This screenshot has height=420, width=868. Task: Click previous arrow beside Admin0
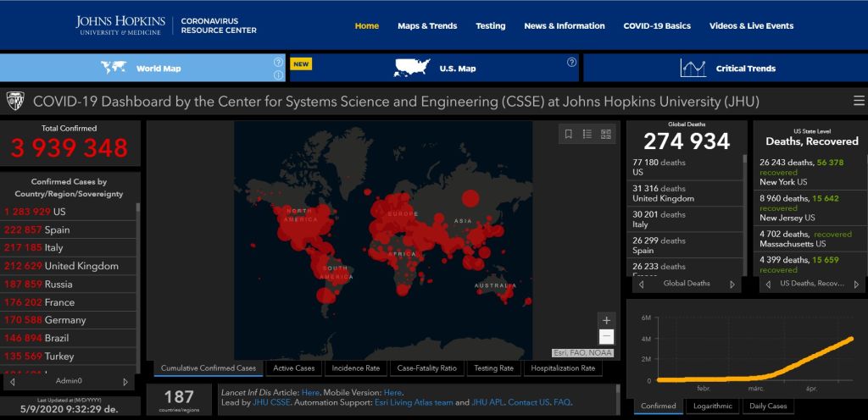click(13, 381)
